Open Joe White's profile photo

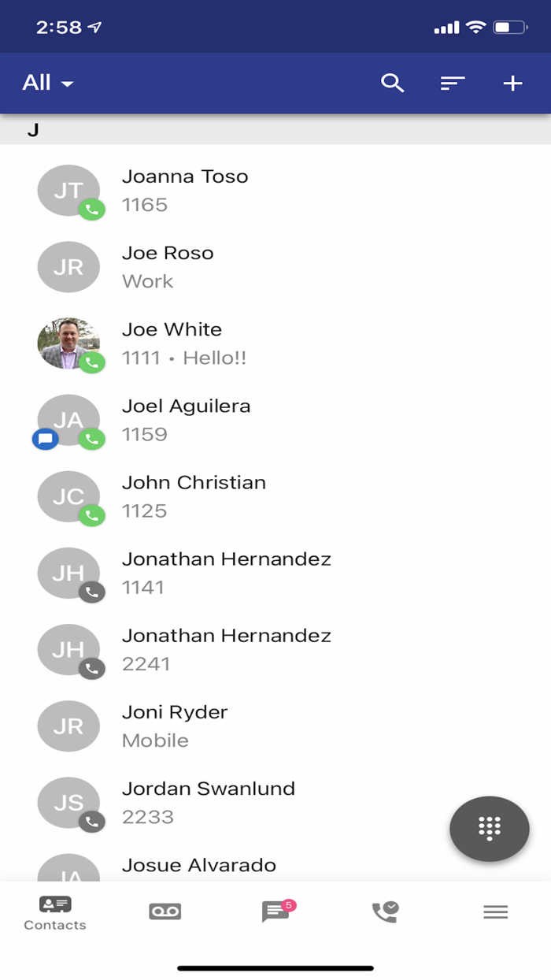pos(68,343)
